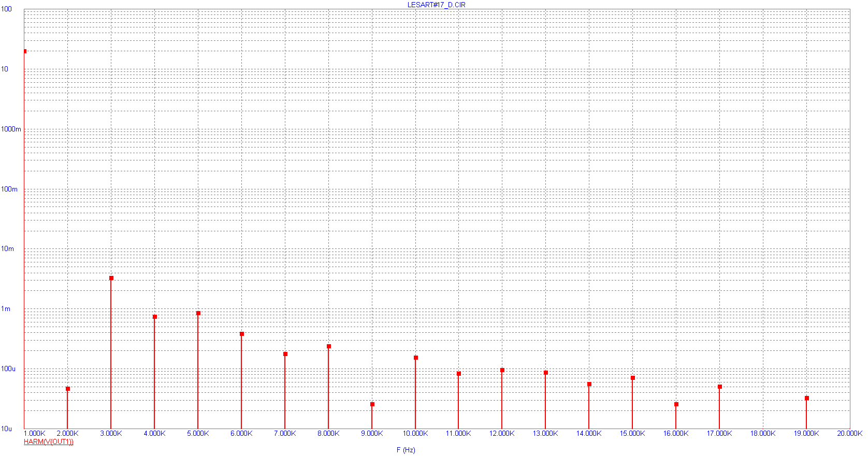This screenshot has width=868, height=457.
Task: Click the F (Hz) axis label
Action: [406, 450]
